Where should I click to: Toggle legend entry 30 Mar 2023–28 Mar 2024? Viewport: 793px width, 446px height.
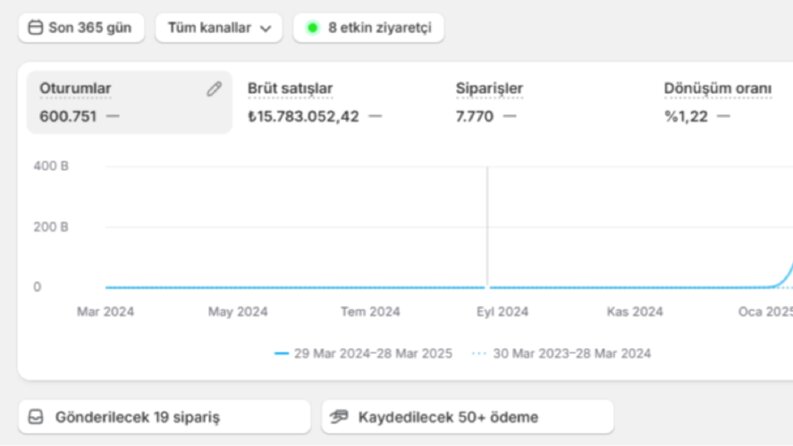point(561,353)
